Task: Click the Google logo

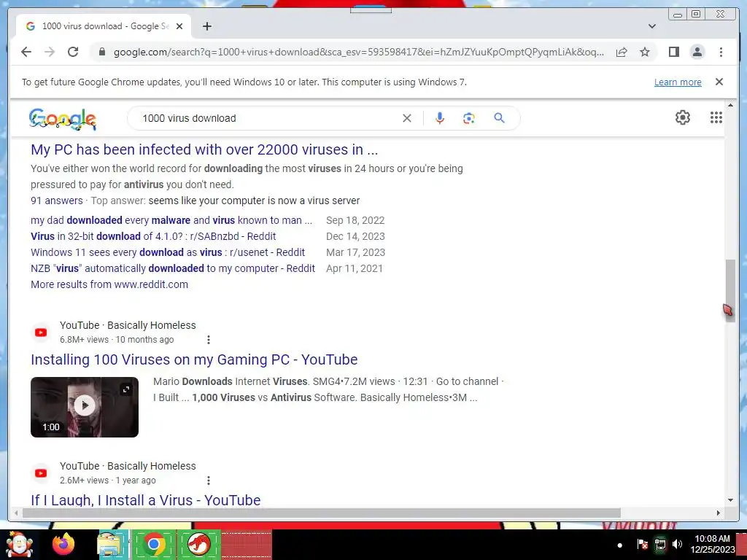Action: click(63, 119)
